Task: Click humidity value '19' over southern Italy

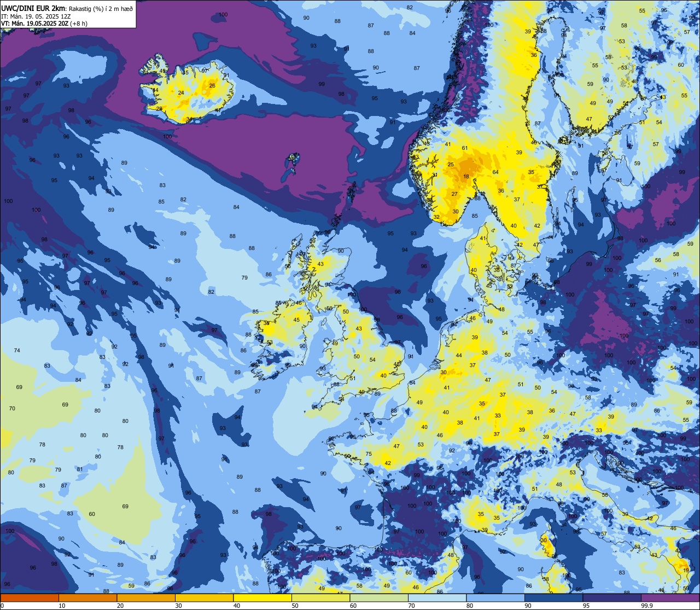Action: (686, 571)
